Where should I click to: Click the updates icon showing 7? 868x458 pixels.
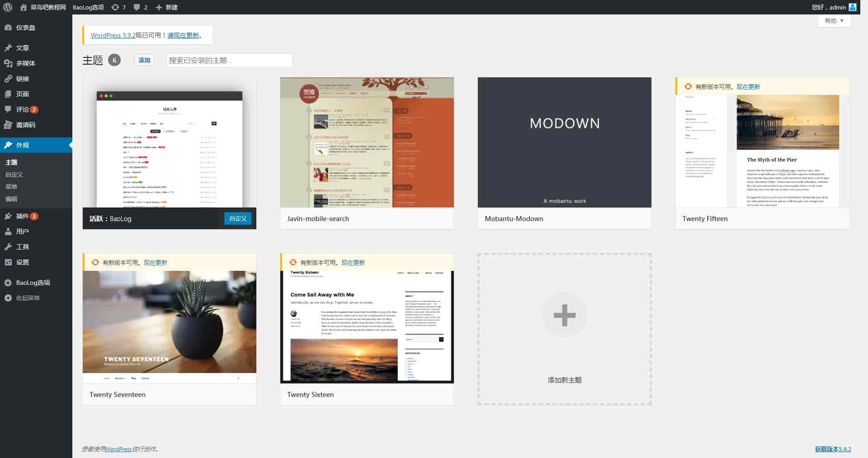tap(116, 7)
